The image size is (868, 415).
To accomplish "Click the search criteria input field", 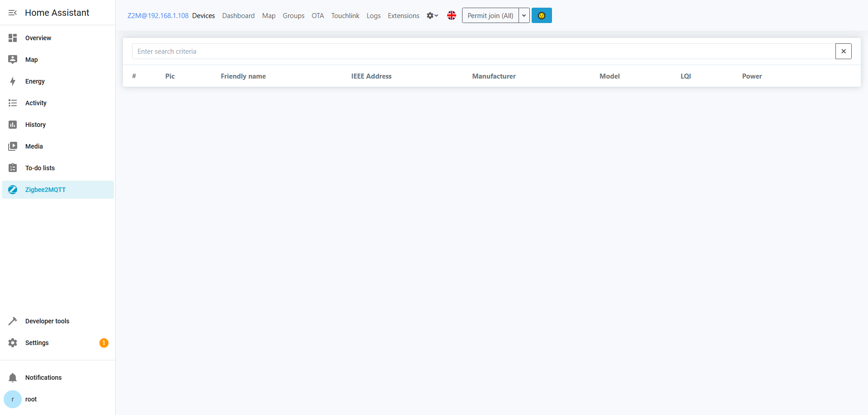I will 483,51.
